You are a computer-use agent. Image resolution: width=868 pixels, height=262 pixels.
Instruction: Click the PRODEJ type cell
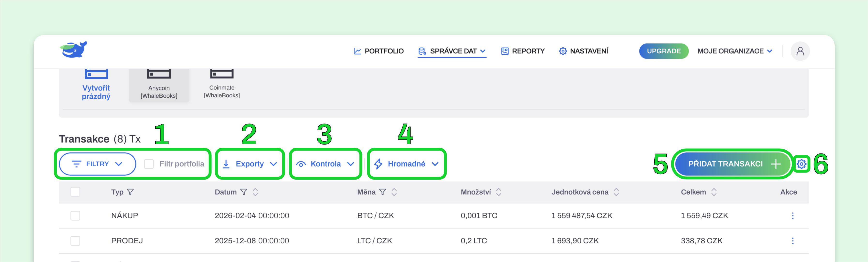pyautogui.click(x=127, y=241)
